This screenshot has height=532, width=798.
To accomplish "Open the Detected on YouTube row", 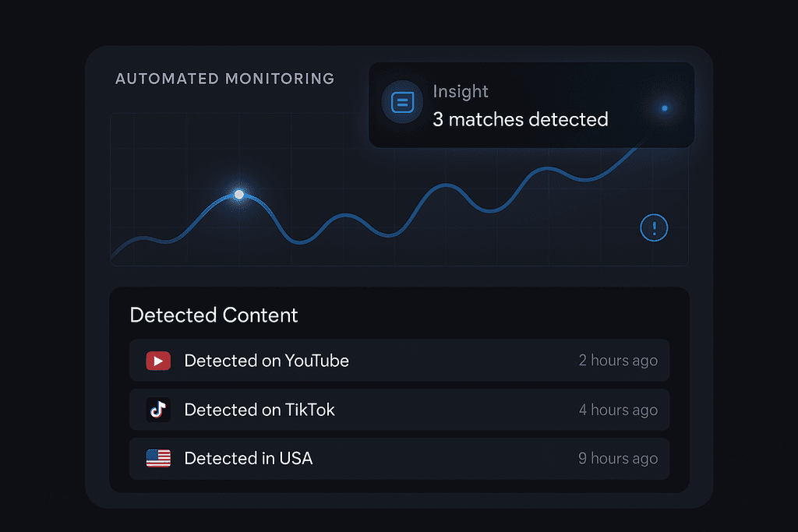I will [400, 360].
